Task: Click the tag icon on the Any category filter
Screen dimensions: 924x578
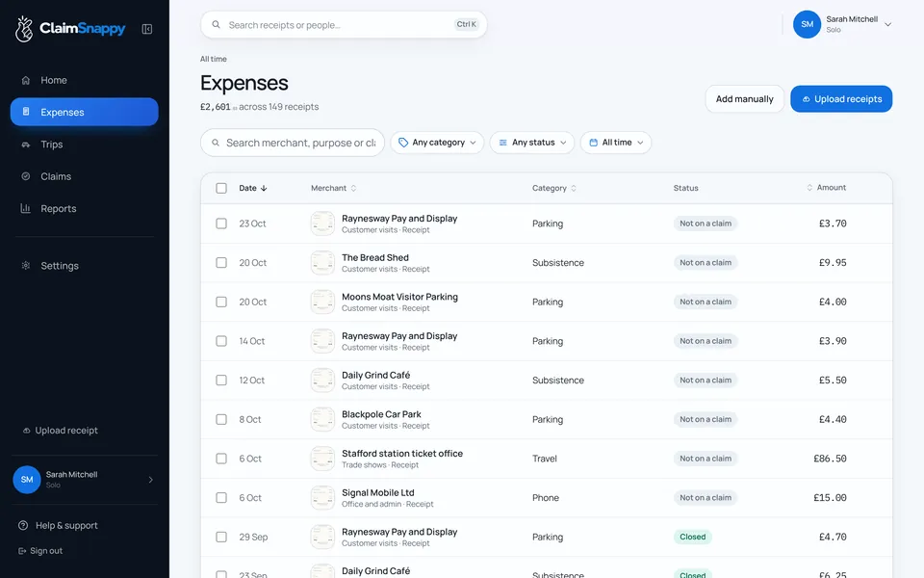Action: pos(403,143)
